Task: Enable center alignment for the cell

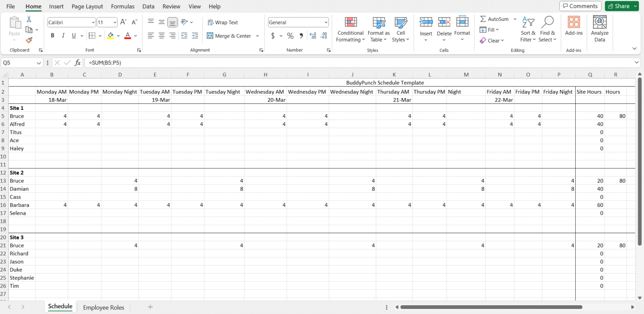Action: pyautogui.click(x=161, y=36)
